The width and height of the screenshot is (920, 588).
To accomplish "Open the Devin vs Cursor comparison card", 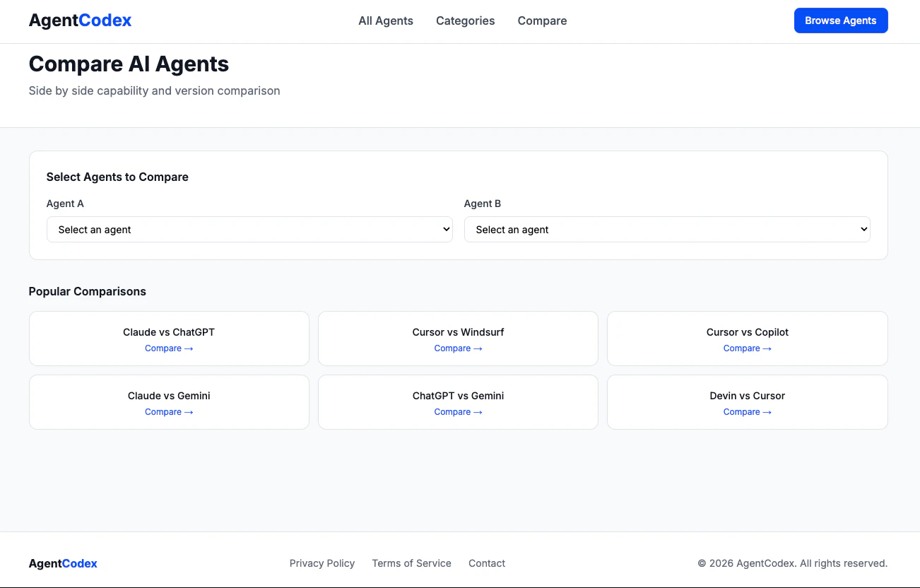I will (748, 402).
